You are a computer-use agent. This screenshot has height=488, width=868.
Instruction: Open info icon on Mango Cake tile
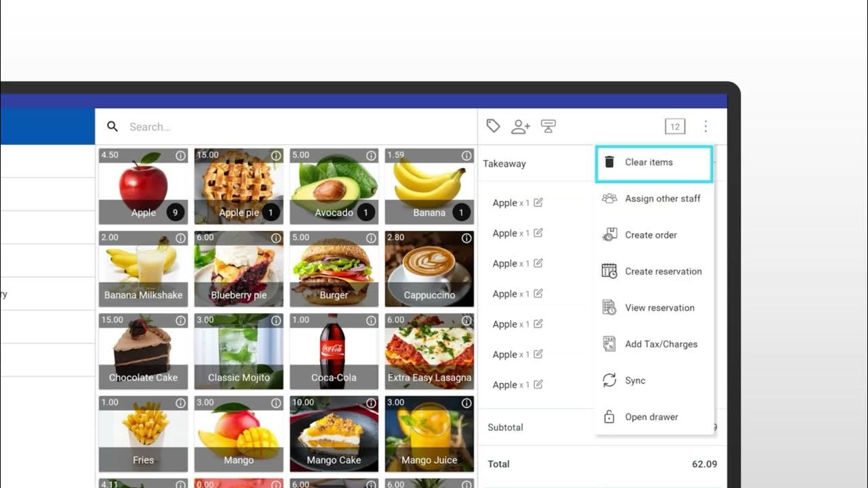point(371,403)
